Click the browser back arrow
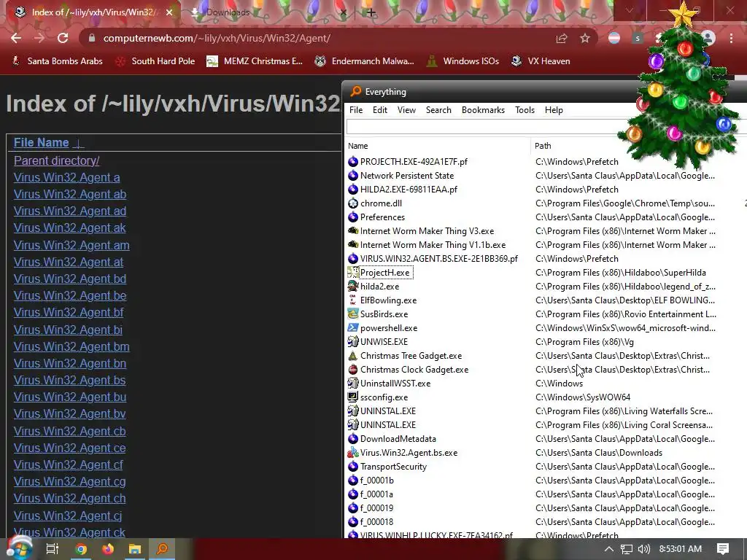The height and width of the screenshot is (560, 747). 16,38
